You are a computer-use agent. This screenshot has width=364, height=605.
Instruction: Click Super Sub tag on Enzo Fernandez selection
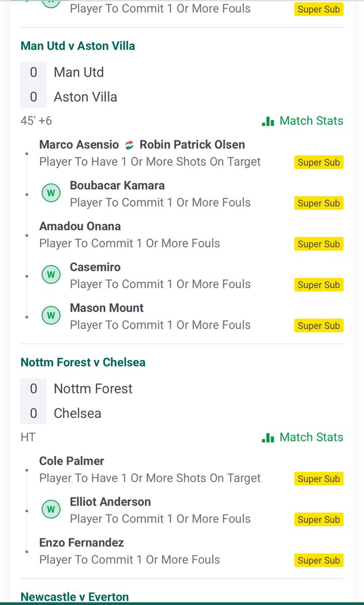319,561
